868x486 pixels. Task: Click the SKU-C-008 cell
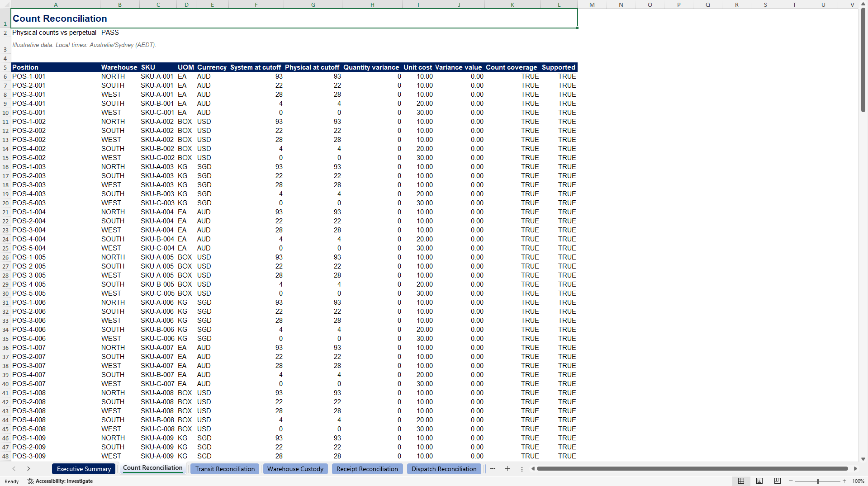click(x=158, y=429)
